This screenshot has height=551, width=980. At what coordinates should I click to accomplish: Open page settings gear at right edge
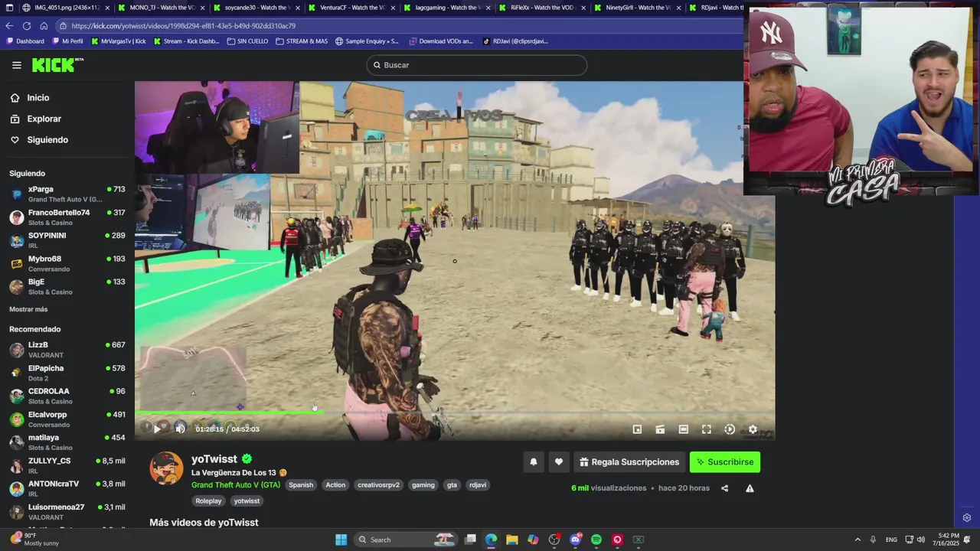967,518
